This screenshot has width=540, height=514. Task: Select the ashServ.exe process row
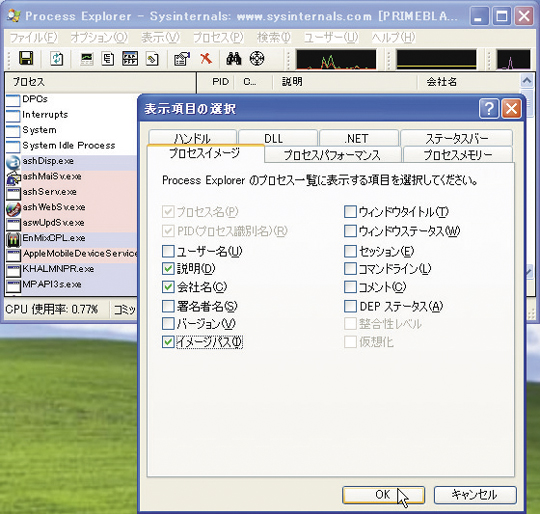click(72, 192)
